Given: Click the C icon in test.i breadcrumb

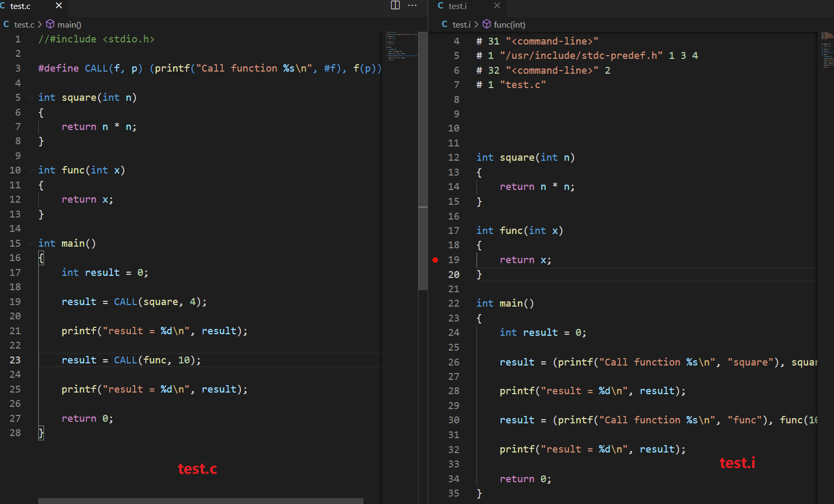Looking at the screenshot, I should point(445,24).
